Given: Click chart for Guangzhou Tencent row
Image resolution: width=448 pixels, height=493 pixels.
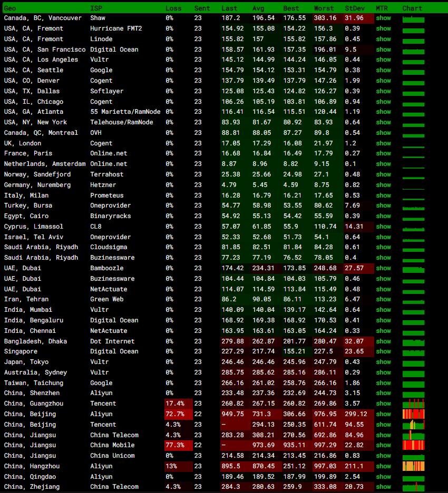Looking at the screenshot, I should (413, 403).
